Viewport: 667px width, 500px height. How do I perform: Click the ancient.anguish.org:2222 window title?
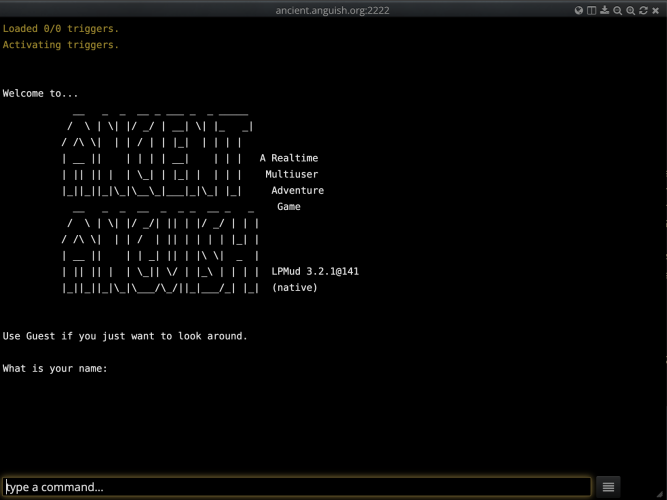tap(333, 10)
